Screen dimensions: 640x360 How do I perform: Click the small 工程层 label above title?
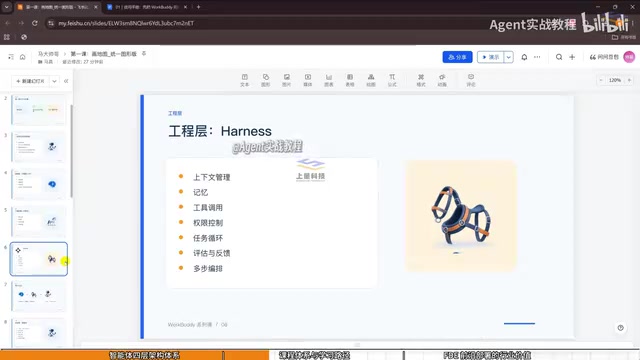click(175, 113)
